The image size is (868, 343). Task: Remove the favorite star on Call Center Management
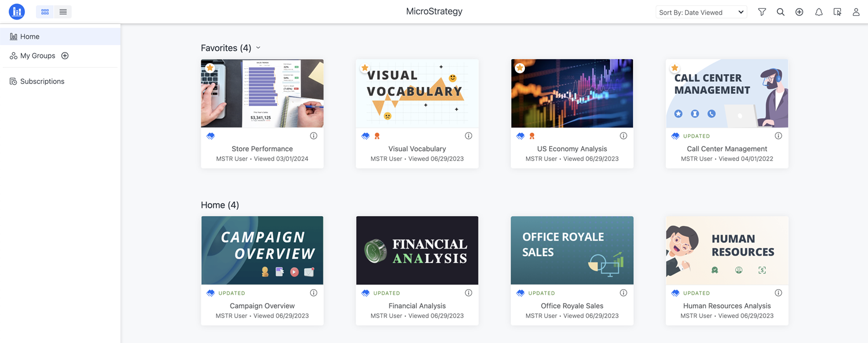click(675, 68)
